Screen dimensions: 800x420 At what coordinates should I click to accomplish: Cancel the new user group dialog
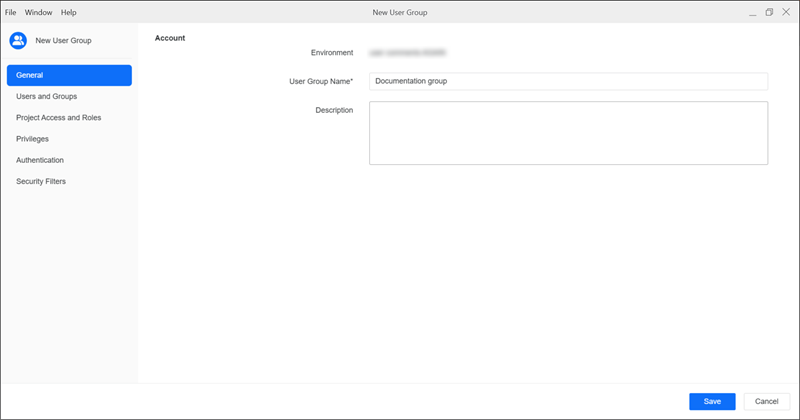767,401
